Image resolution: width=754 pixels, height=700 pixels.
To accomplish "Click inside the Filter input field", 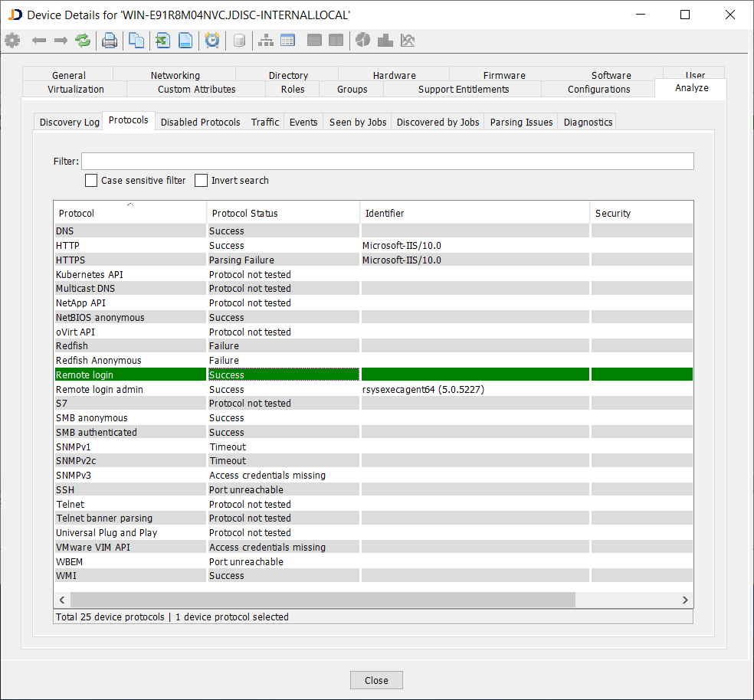I will [383, 161].
